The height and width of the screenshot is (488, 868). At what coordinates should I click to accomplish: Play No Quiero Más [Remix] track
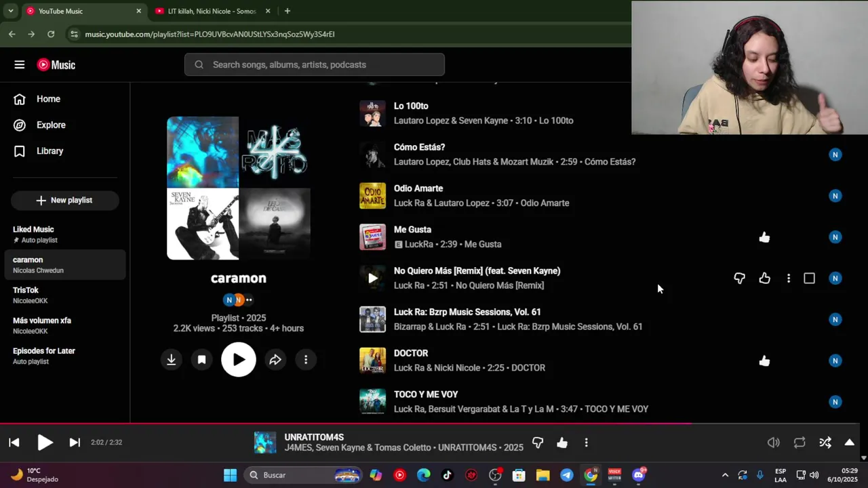[372, 278]
